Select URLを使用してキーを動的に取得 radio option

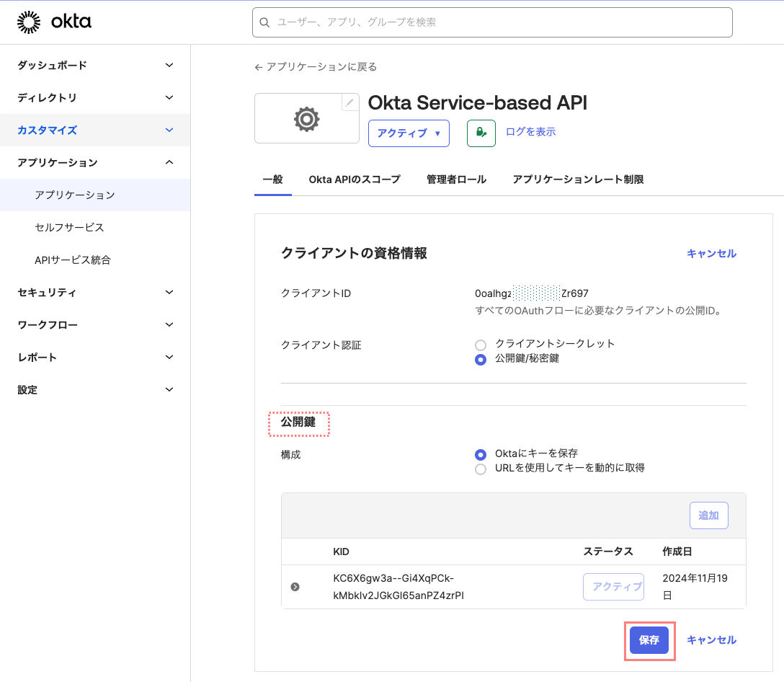pyautogui.click(x=481, y=469)
